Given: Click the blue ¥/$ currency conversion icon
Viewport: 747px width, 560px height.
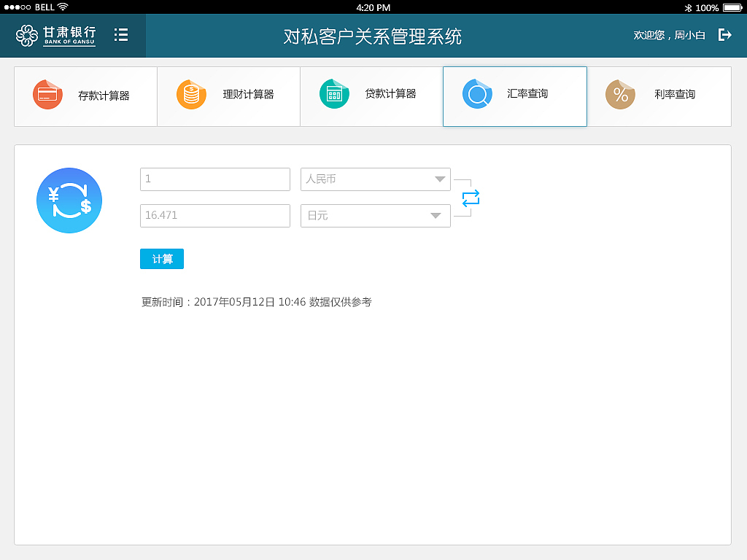Looking at the screenshot, I should click(x=69, y=201).
